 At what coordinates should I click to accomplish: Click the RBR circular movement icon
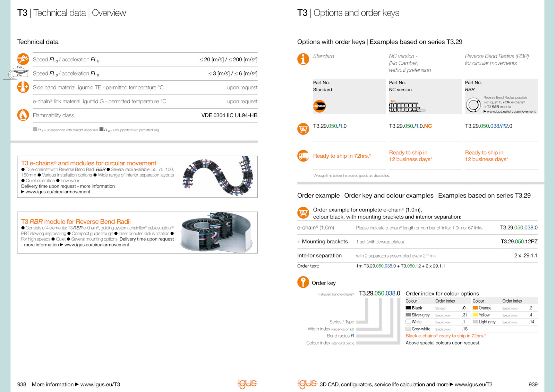pyautogui.click(x=473, y=105)
